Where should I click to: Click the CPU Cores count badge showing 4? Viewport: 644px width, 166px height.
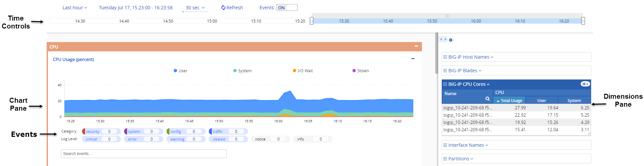585,84
